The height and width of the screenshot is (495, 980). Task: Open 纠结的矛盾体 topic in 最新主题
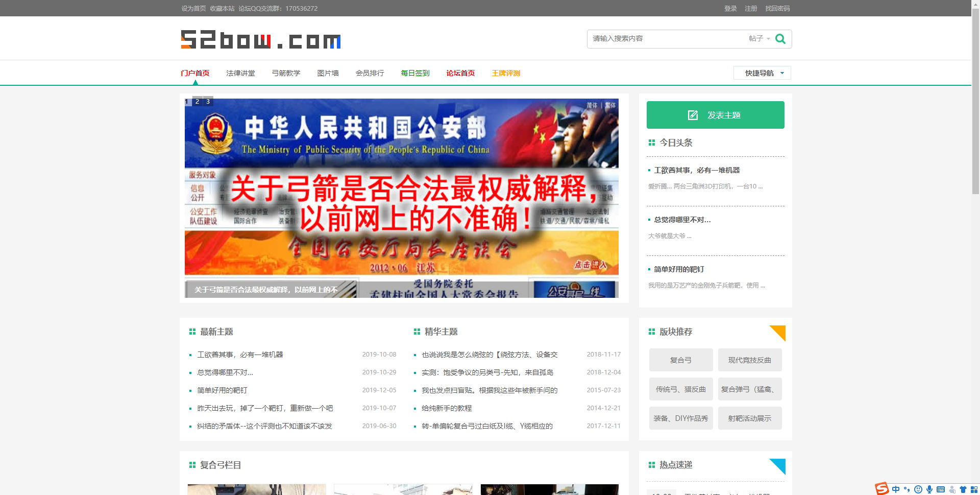[264, 426]
